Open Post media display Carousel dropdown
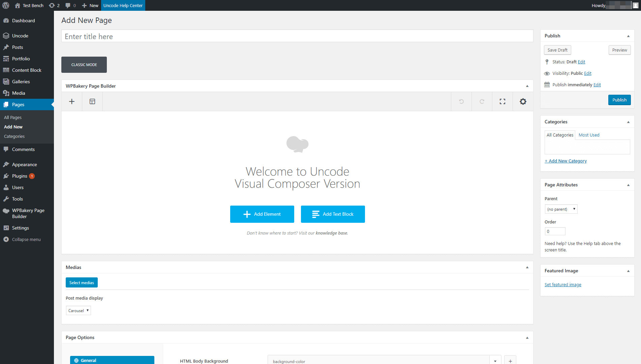Image resolution: width=641 pixels, height=364 pixels. pos(79,310)
